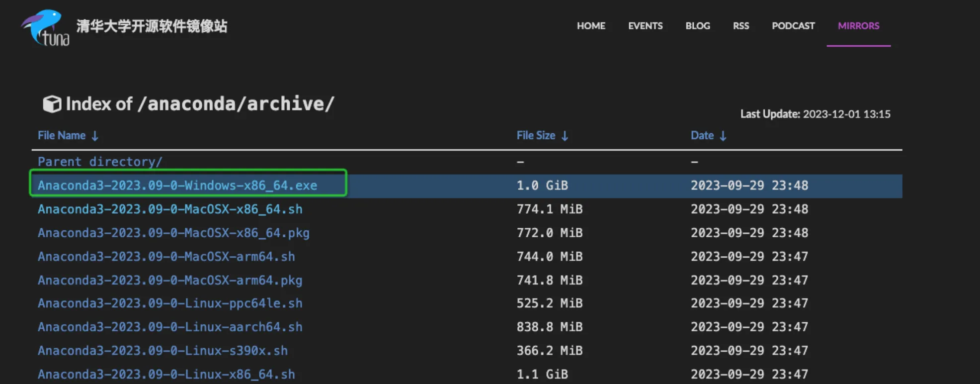This screenshot has height=384, width=980.
Task: Click the date of the Windows exe row
Action: click(x=749, y=186)
